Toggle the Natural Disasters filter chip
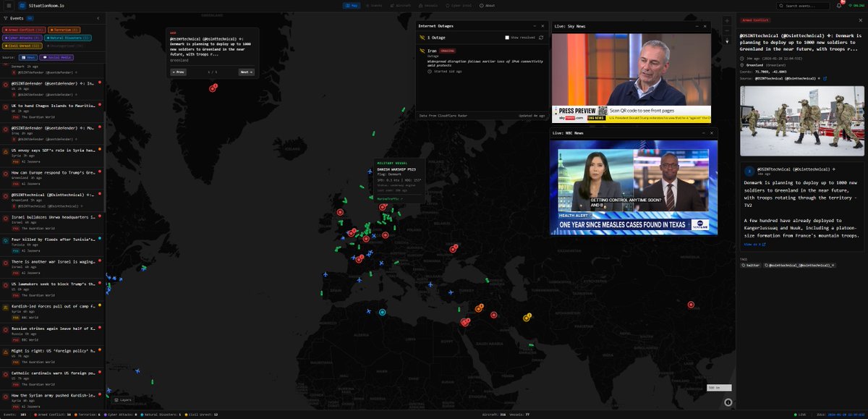This screenshot has height=419, width=868. click(69, 38)
